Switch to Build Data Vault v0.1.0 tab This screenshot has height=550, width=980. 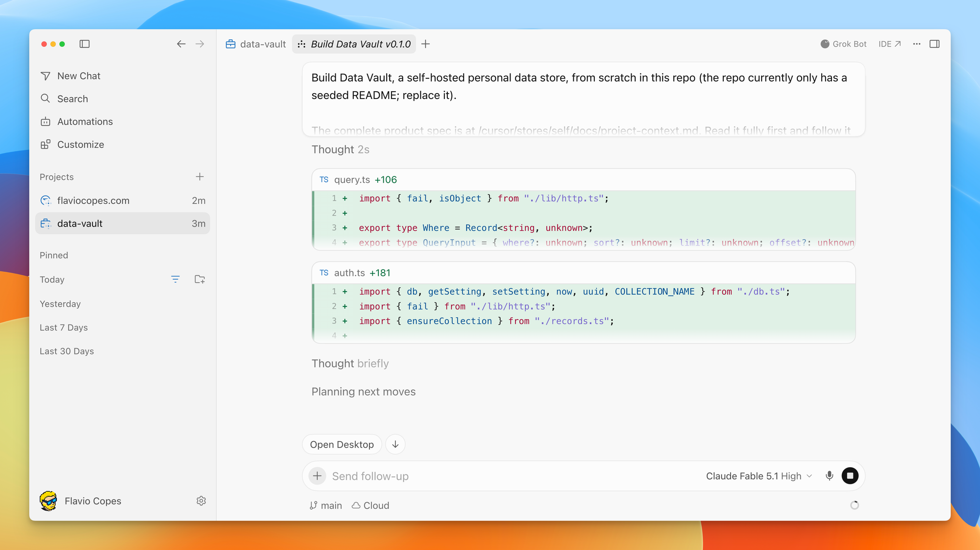(x=354, y=44)
